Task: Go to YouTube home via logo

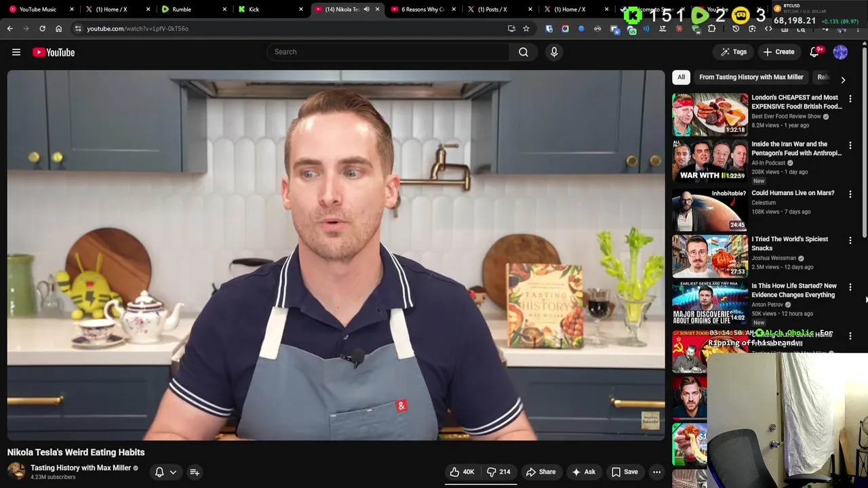Action: point(54,52)
